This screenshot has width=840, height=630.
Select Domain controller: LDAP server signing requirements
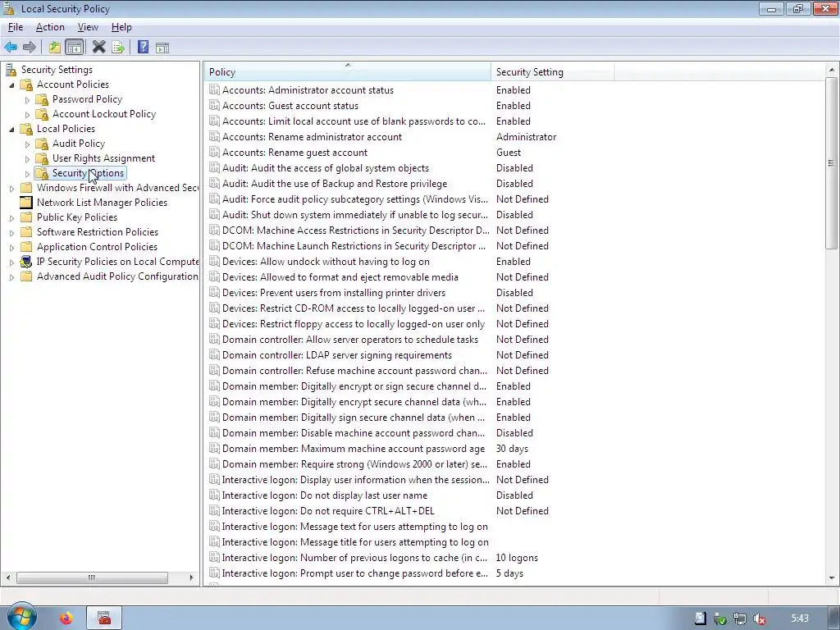(x=337, y=354)
